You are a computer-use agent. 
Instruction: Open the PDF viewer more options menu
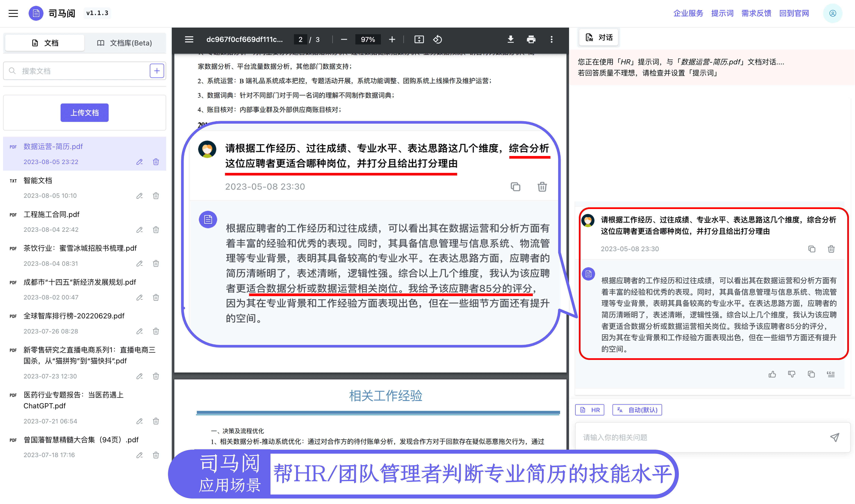point(551,39)
